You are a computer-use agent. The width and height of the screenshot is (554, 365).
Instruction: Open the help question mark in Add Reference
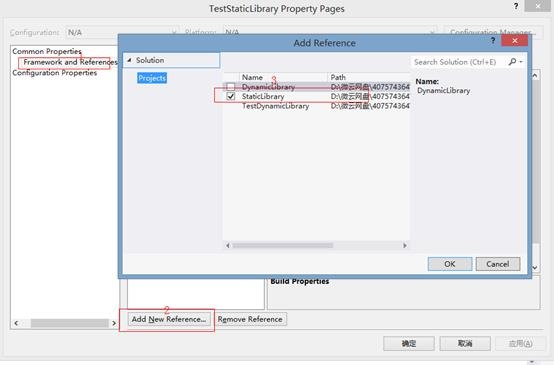pyautogui.click(x=493, y=41)
